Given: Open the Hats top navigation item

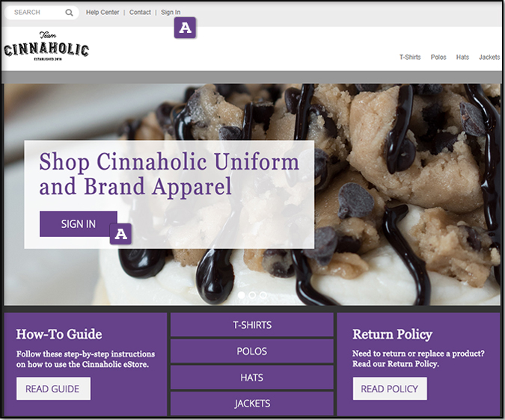Looking at the screenshot, I should [x=462, y=58].
